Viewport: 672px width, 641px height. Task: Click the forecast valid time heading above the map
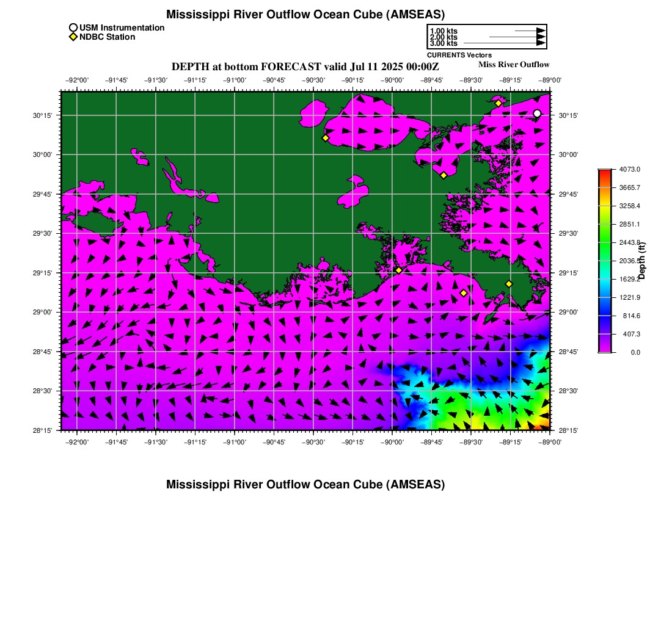click(305, 67)
